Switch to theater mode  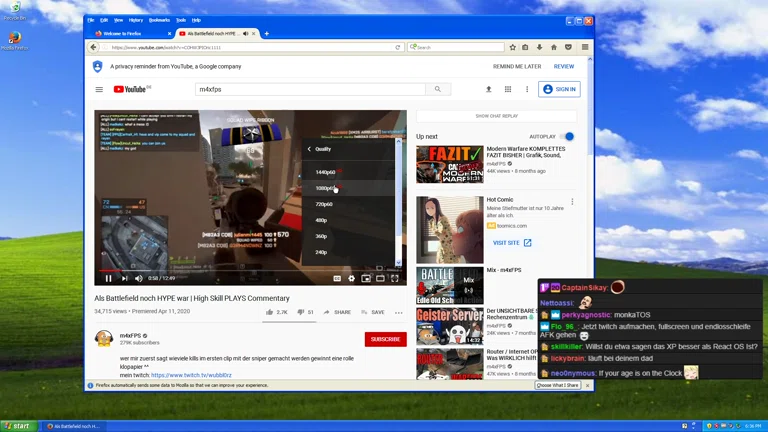pos(380,278)
